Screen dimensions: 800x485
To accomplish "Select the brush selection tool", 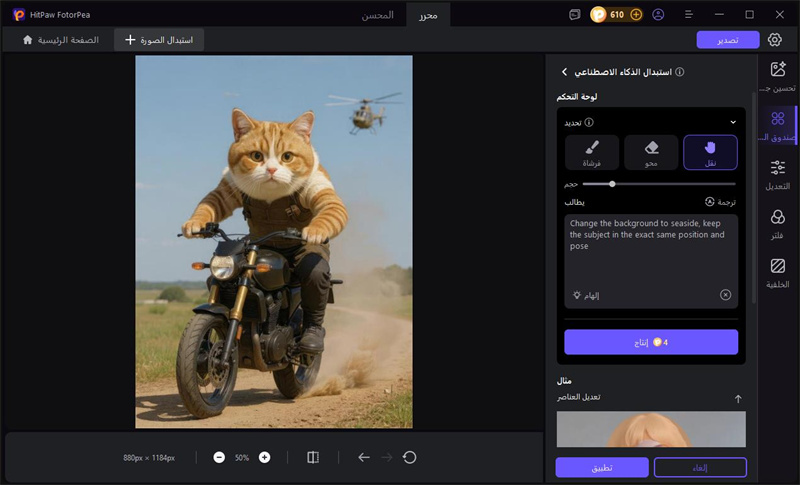I will (x=592, y=152).
